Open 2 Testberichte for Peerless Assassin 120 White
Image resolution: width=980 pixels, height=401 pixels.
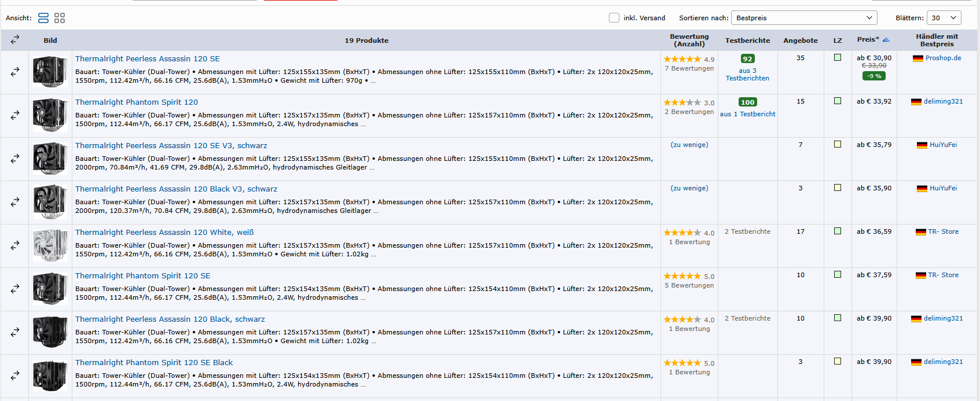[x=747, y=231]
